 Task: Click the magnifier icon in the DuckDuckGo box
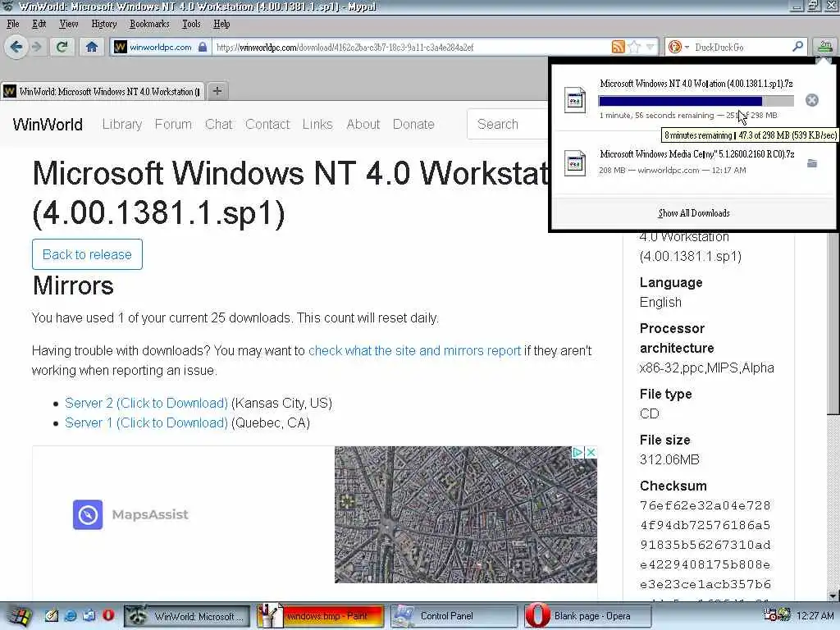point(797,47)
